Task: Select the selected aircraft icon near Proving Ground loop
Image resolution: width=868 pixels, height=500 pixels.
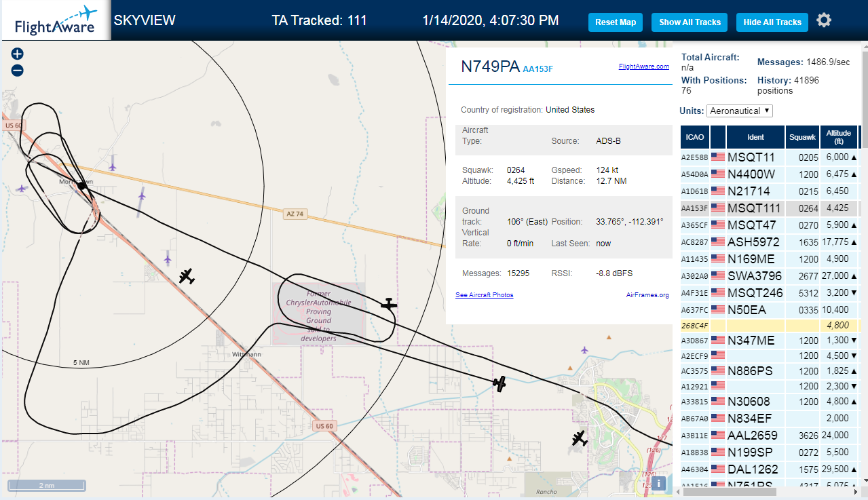Action: click(388, 305)
